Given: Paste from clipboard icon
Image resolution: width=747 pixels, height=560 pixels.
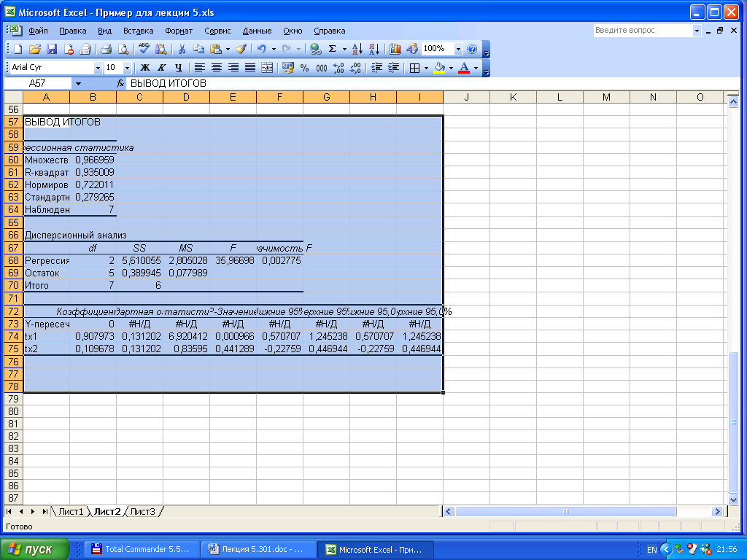Looking at the screenshot, I should (x=216, y=49).
